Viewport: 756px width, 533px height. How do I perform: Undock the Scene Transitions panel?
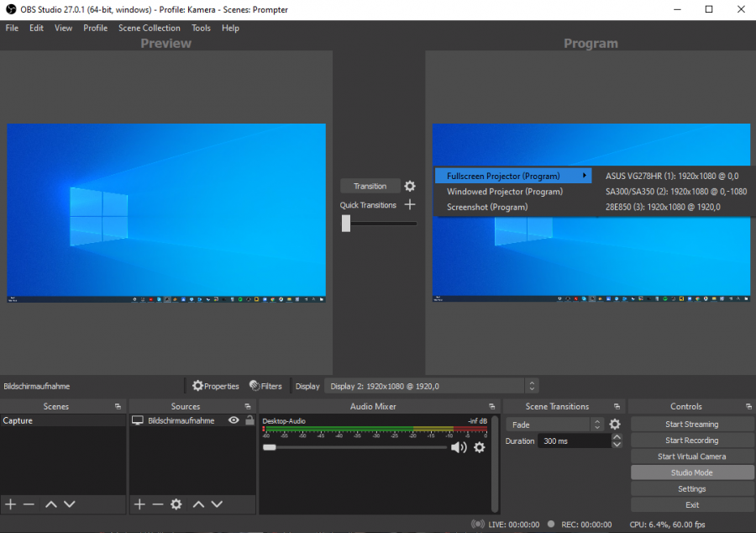click(x=617, y=407)
